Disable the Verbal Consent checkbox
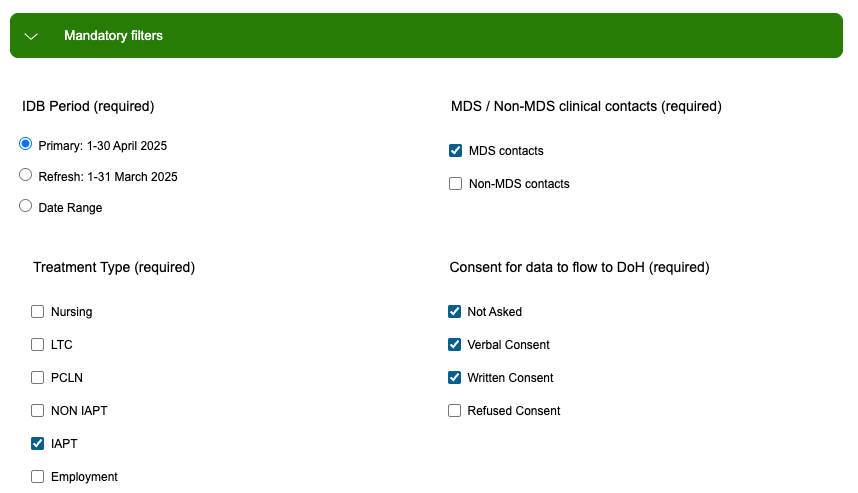Viewport: 858px width, 493px height. point(455,345)
